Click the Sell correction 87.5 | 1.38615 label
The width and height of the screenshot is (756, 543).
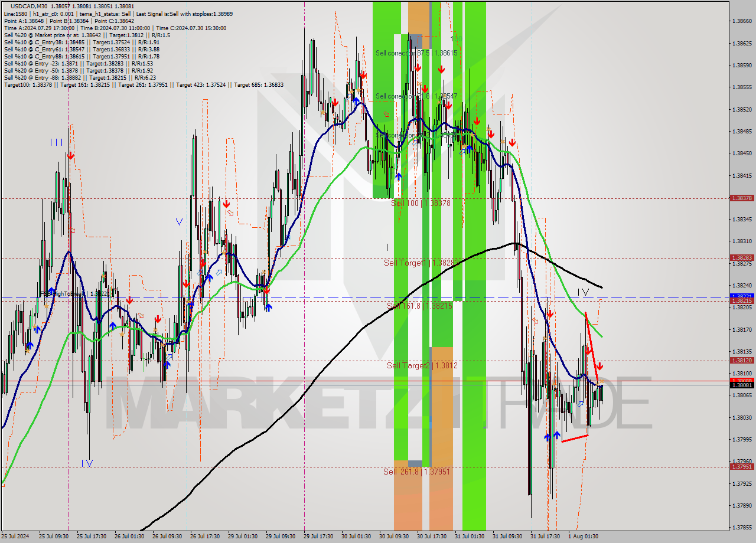click(416, 53)
